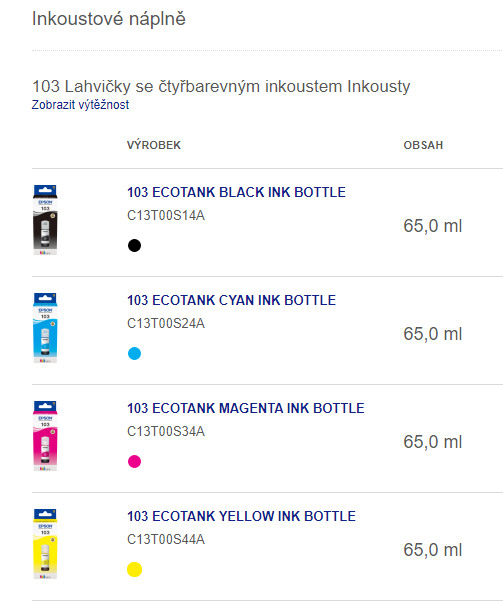Screen dimensions: 503x607
Task: Click the magenta ink bottle package image
Action: pyautogui.click(x=45, y=436)
